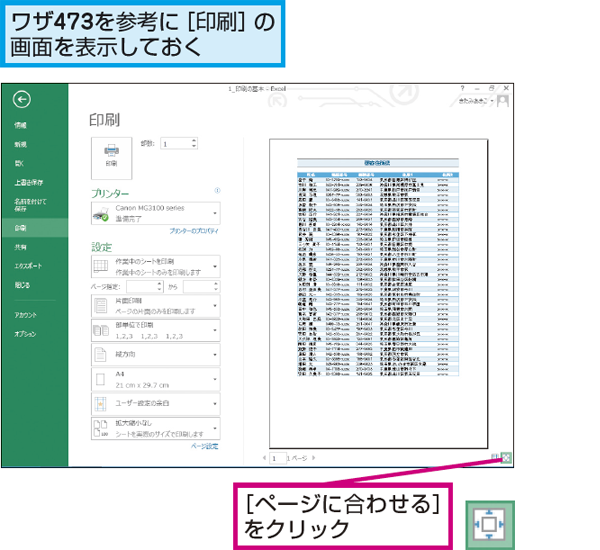Expand the print active sheets dropdown
This screenshot has height=550, width=600.
click(156, 266)
